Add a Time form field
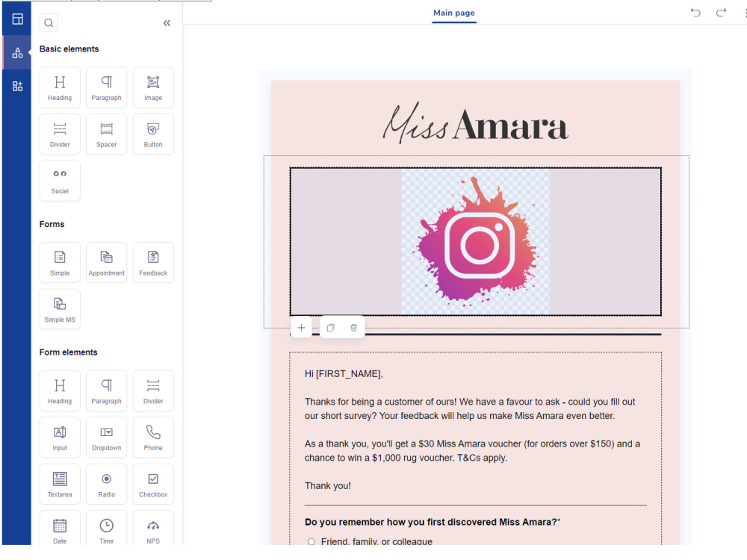Viewport: 747px width, 560px height. pyautogui.click(x=106, y=529)
